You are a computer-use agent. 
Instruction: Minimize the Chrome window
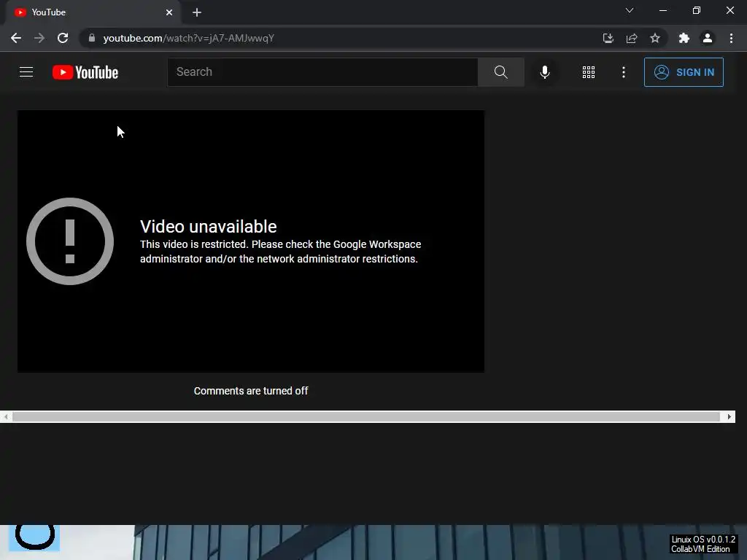pyautogui.click(x=662, y=10)
